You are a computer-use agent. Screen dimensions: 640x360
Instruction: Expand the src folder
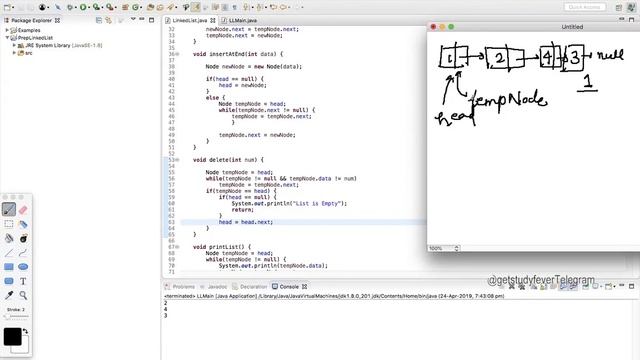point(14,53)
